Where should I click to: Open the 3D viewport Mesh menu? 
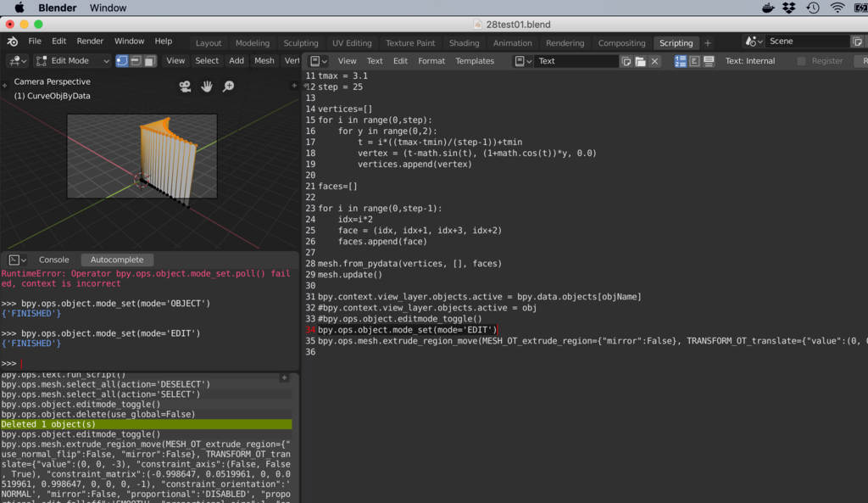pos(264,61)
